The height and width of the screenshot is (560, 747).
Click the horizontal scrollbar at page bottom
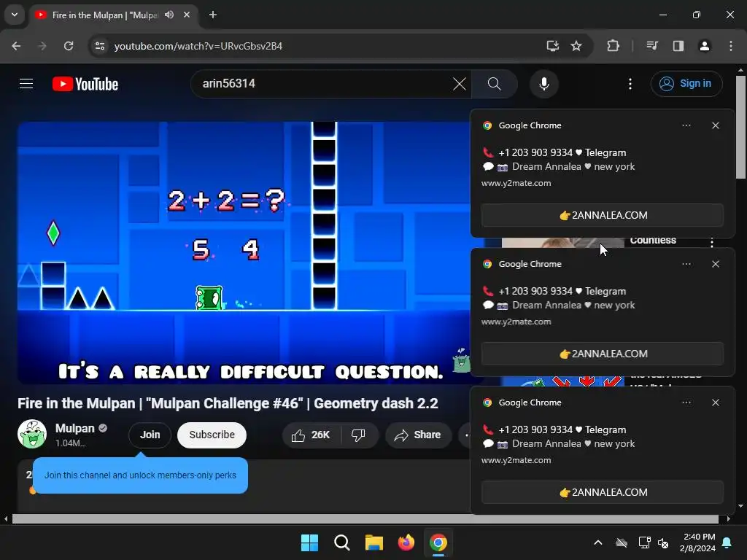[x=365, y=518]
